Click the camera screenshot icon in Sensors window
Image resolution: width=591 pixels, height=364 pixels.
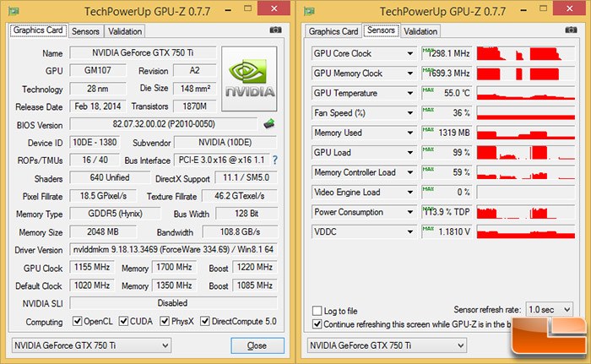[x=571, y=30]
